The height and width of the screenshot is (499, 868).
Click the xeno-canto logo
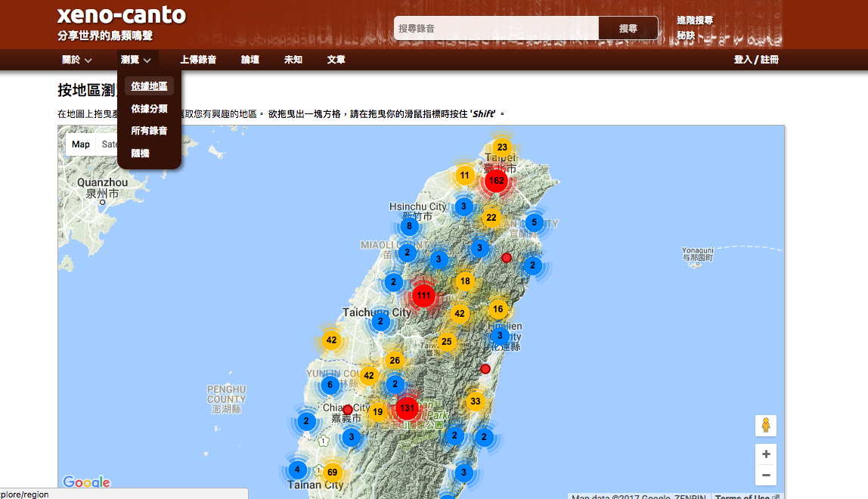[122, 15]
